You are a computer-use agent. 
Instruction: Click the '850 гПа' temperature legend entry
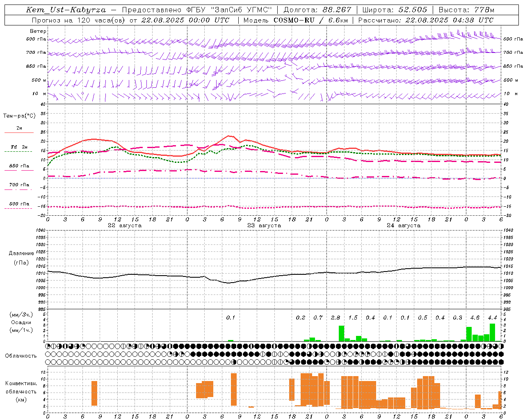19,166
